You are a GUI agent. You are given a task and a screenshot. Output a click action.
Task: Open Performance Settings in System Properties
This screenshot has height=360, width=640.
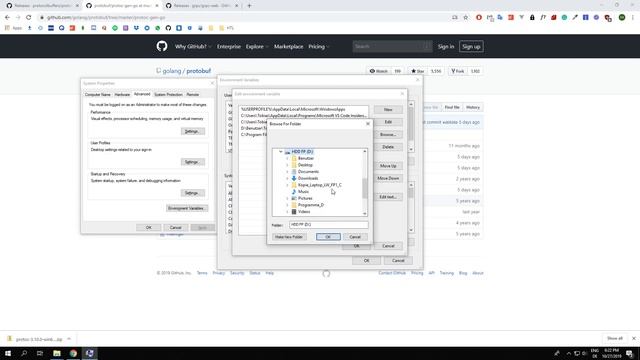coord(193,131)
